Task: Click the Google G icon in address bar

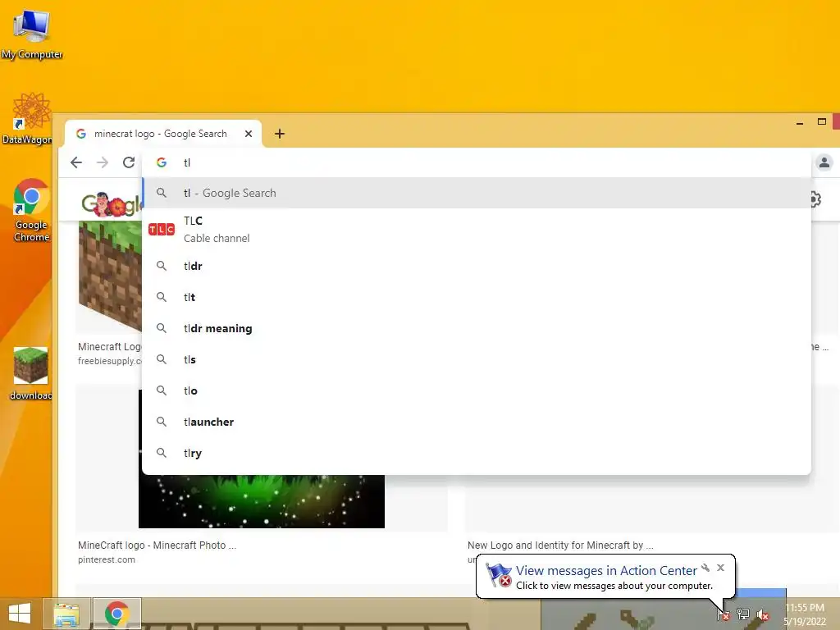Action: (x=162, y=162)
